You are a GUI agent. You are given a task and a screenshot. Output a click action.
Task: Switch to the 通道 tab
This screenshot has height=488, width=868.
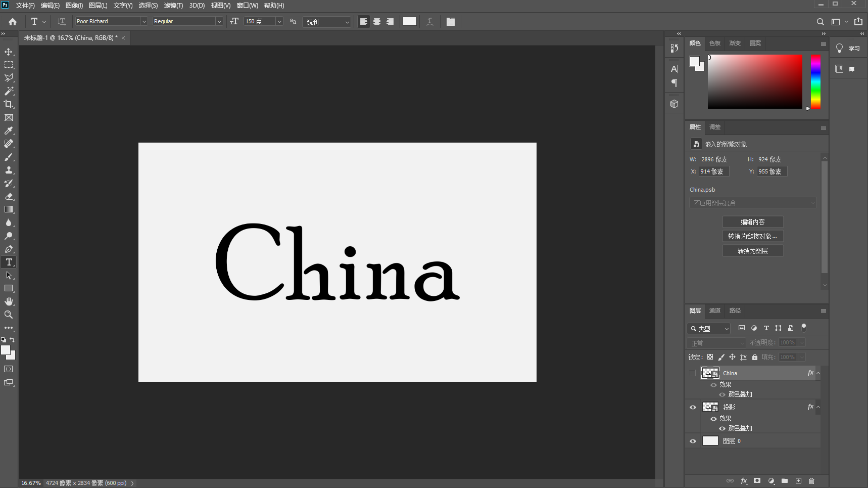[x=714, y=310]
